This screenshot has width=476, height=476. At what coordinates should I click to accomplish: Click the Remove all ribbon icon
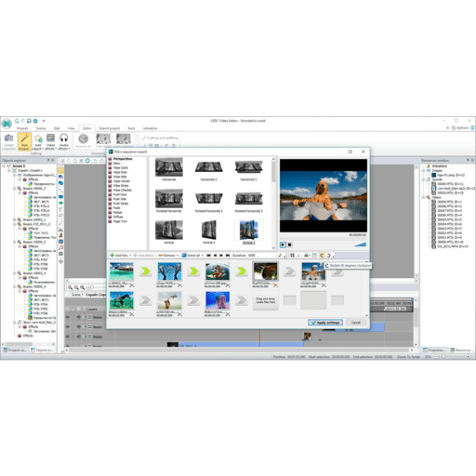coord(84,140)
